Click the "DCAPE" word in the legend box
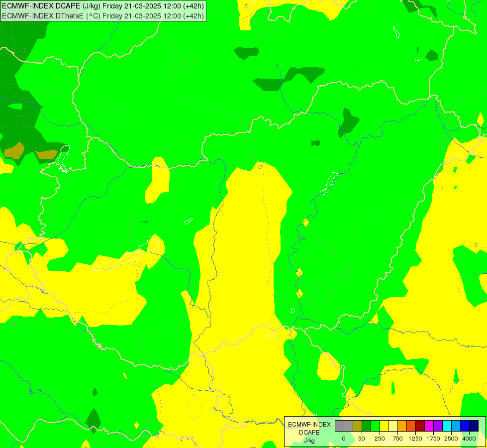Screen dimensions: 487x448 tap(309, 433)
